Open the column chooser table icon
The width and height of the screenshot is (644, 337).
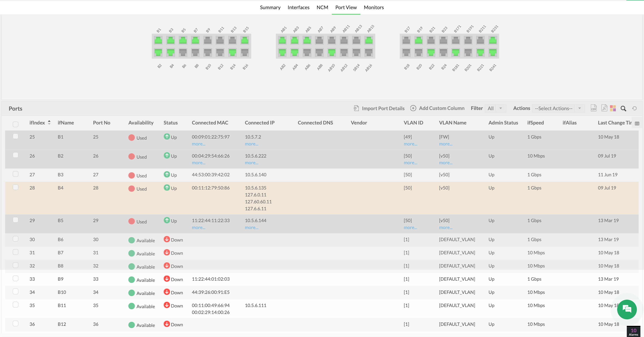[637, 123]
